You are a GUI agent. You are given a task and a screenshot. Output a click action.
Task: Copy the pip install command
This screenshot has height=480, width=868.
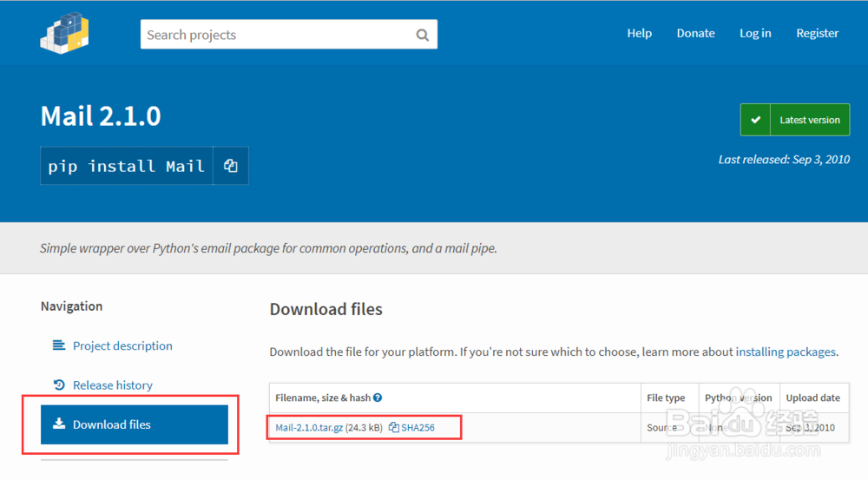click(230, 166)
